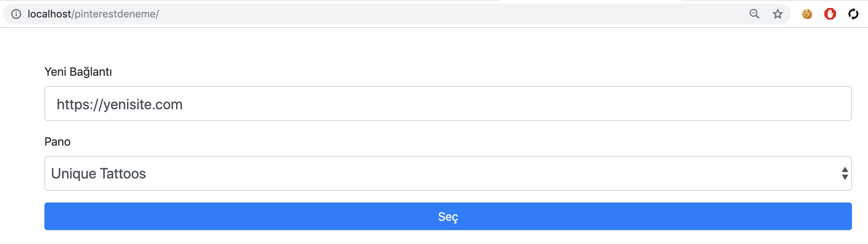Image resolution: width=868 pixels, height=244 pixels.
Task: Open the site information icon beside localhost
Action: [x=16, y=14]
